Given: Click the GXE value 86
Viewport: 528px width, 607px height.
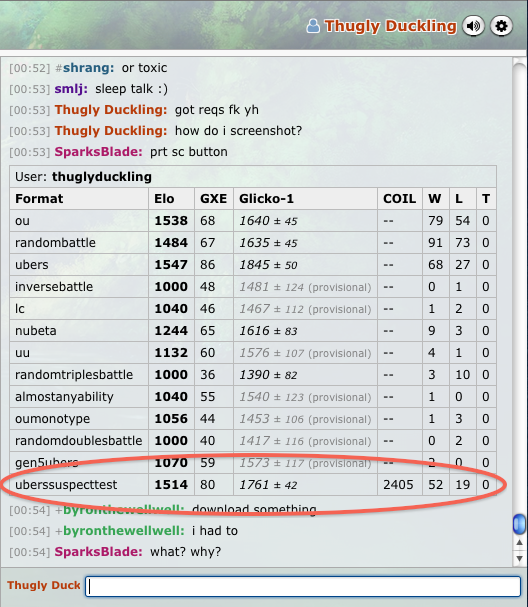Looking at the screenshot, I should click(207, 265).
